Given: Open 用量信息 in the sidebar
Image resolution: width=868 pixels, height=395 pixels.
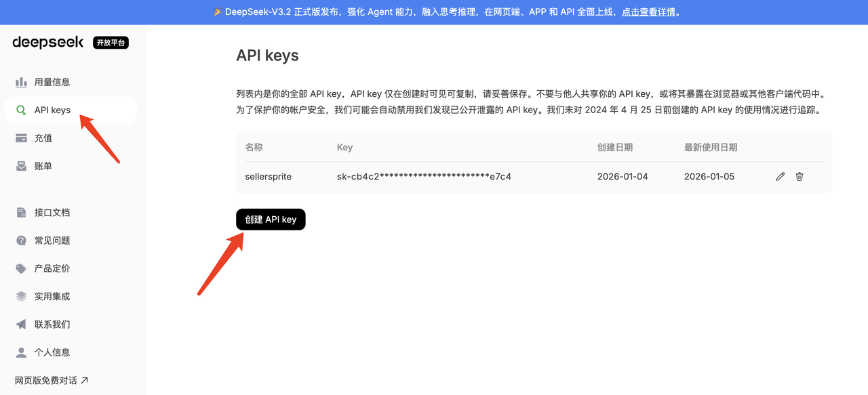Looking at the screenshot, I should coord(52,82).
